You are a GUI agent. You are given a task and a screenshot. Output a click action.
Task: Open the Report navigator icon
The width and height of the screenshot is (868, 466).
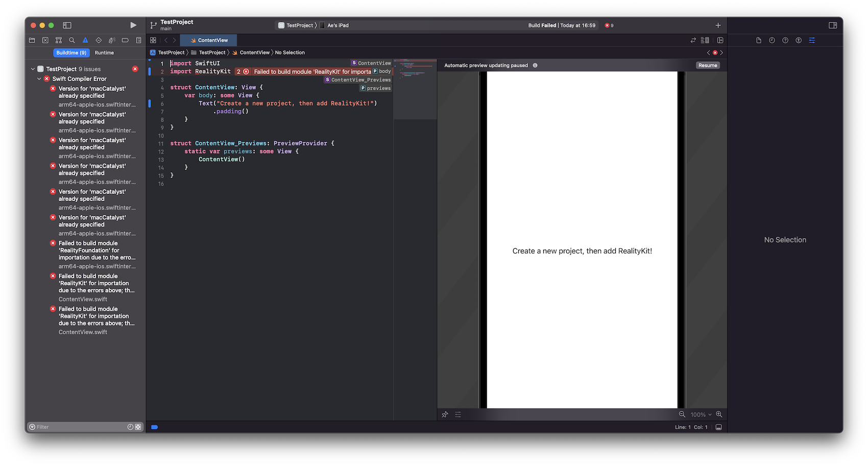(x=138, y=40)
